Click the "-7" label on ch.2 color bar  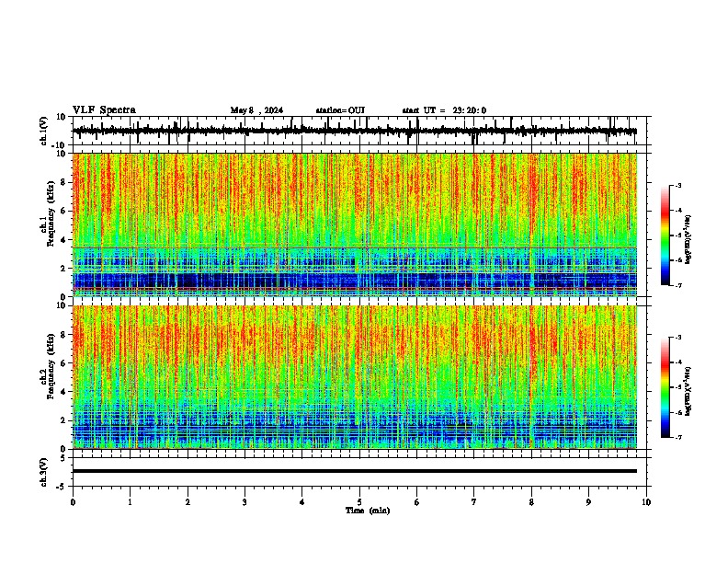click(x=677, y=437)
